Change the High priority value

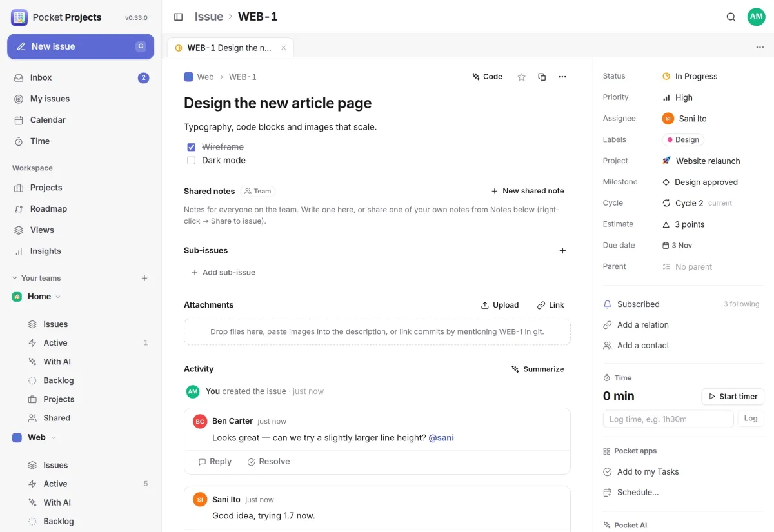677,97
